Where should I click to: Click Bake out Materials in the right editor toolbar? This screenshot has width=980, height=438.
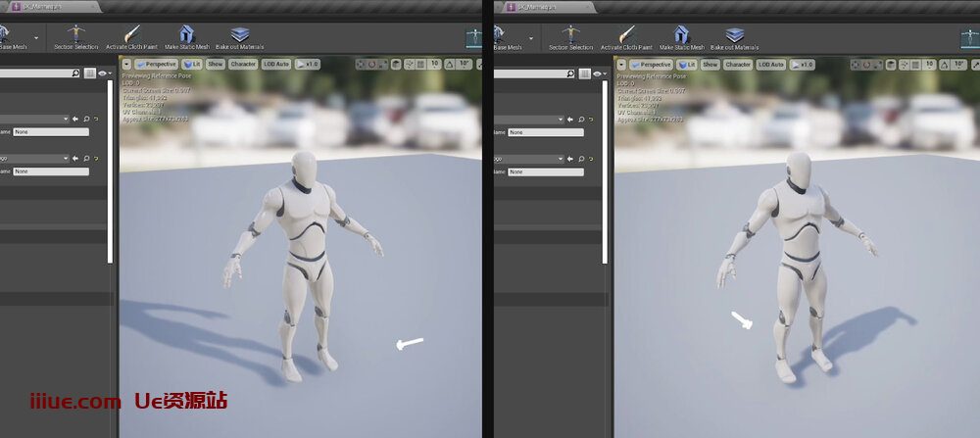point(734,38)
